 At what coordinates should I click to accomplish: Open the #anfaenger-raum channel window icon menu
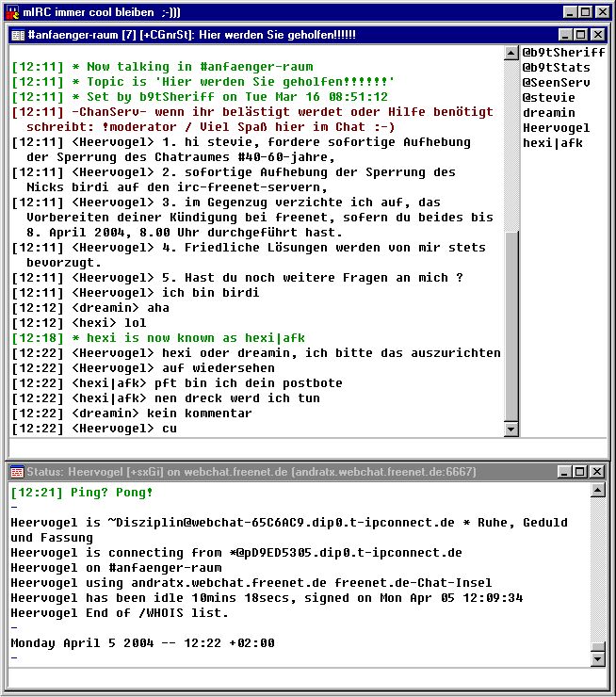(x=18, y=35)
